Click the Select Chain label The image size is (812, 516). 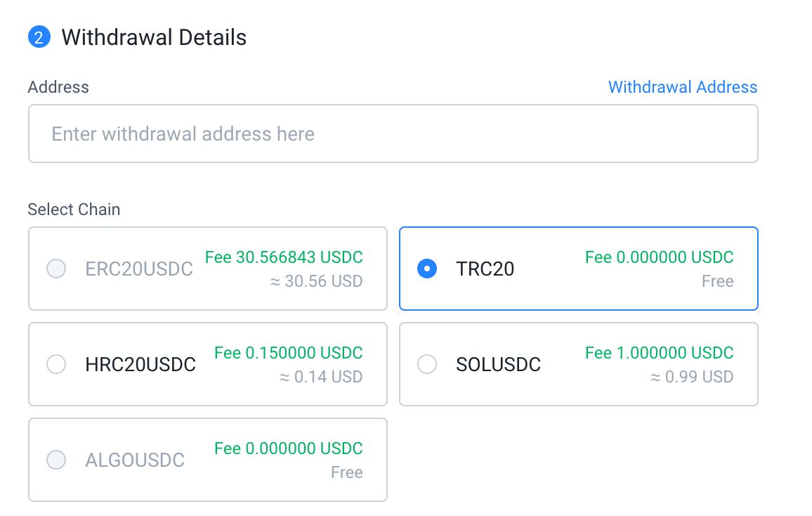tap(74, 209)
